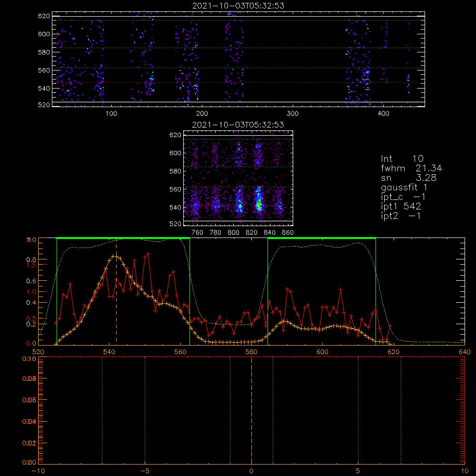This screenshot has width=476, height=476.
Task: Click the orange dashed peak marker in profile plot
Action: tap(116, 292)
